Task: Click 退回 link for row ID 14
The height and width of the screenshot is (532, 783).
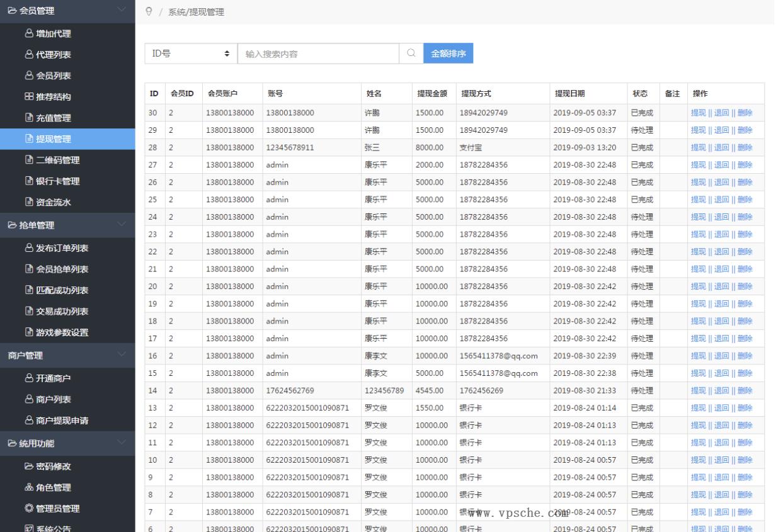Action: pos(721,390)
